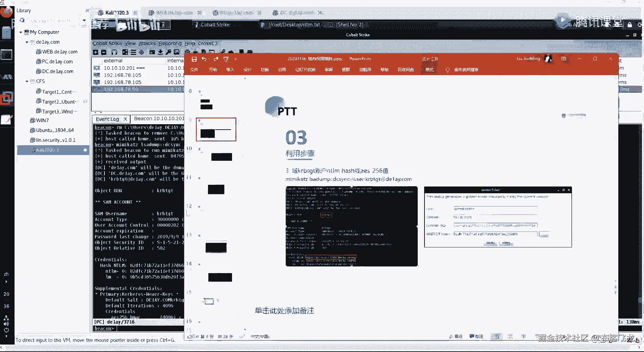
Task: Click the beacon icon for 10.10.10.201 row
Action: click(x=97, y=68)
